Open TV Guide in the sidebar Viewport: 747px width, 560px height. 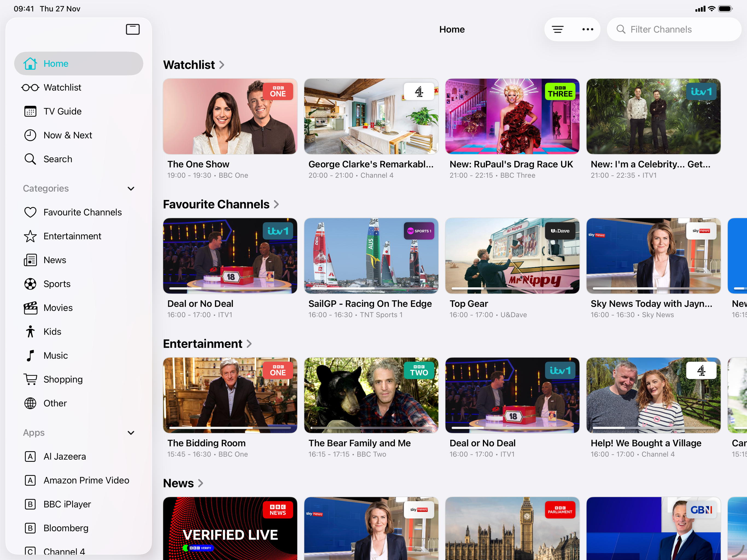[x=62, y=112]
